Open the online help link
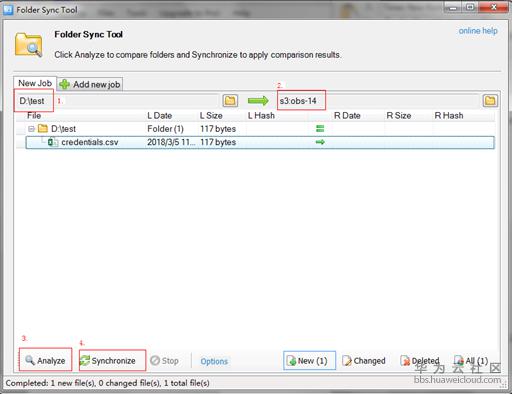The image size is (512, 394). pos(478,31)
